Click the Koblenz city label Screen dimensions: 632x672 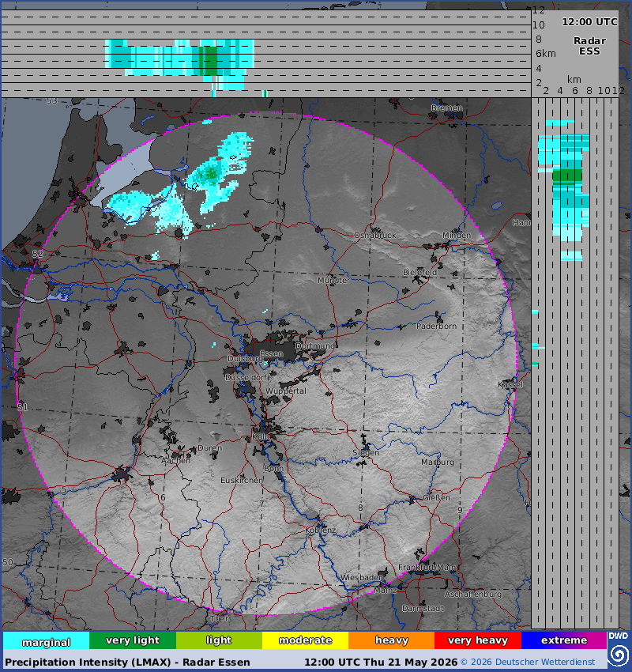click(321, 530)
